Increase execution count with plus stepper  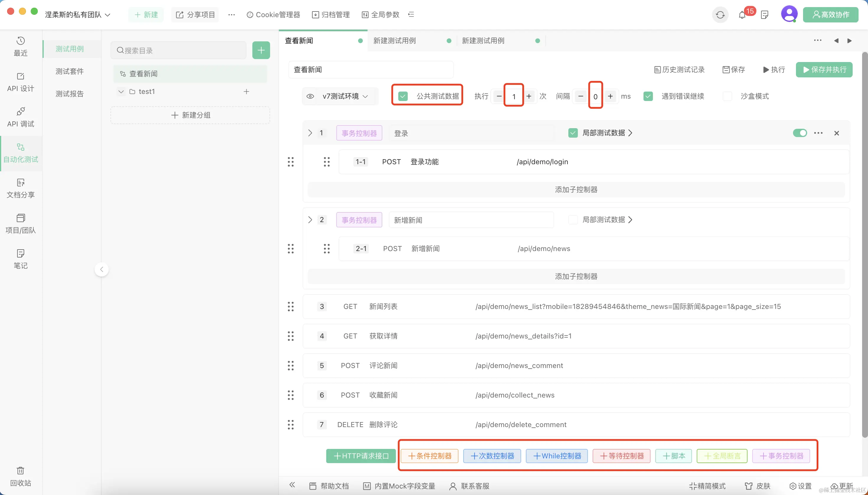tap(529, 96)
